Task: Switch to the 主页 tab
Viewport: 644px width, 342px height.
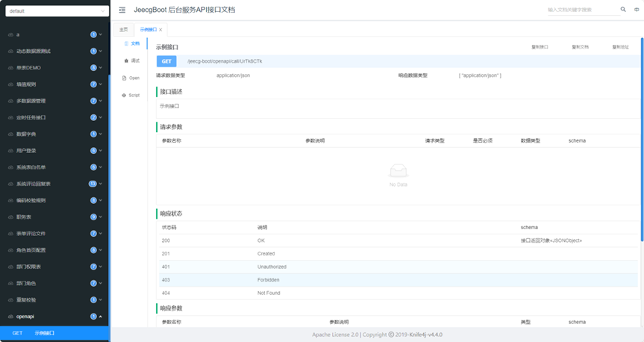Action: tap(124, 30)
